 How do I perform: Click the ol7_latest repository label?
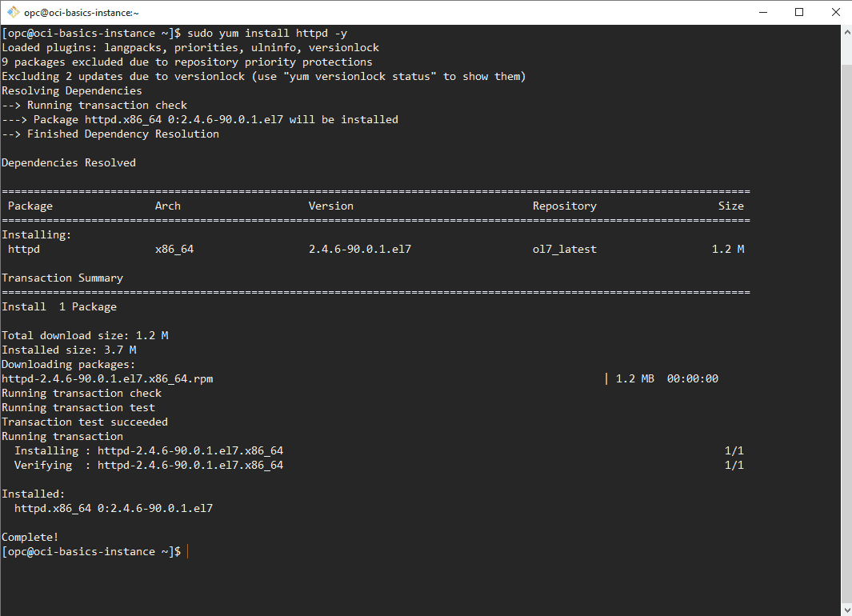564,249
